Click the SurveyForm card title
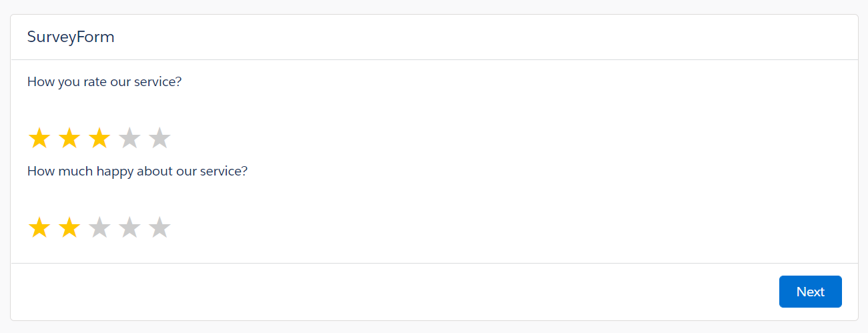 pyautogui.click(x=71, y=37)
